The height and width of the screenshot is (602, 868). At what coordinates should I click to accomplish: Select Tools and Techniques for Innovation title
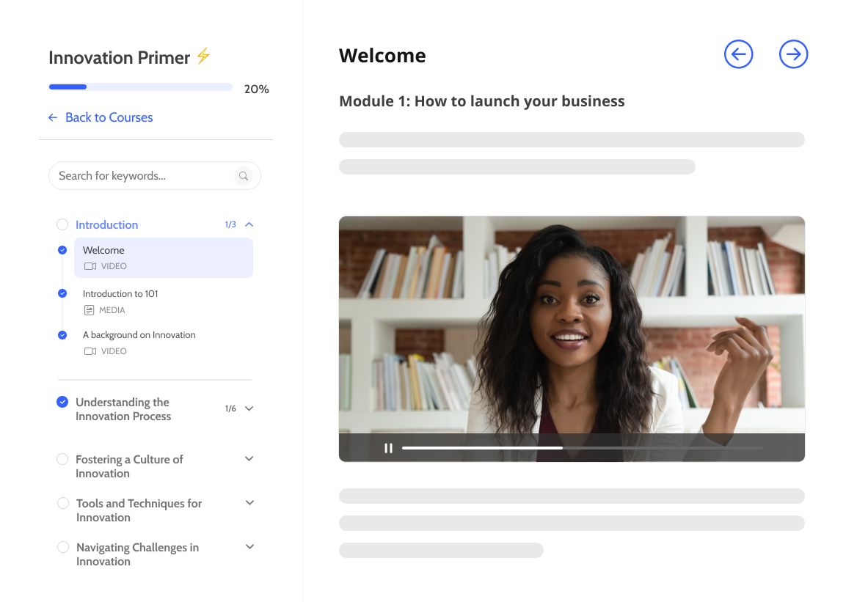pos(139,510)
